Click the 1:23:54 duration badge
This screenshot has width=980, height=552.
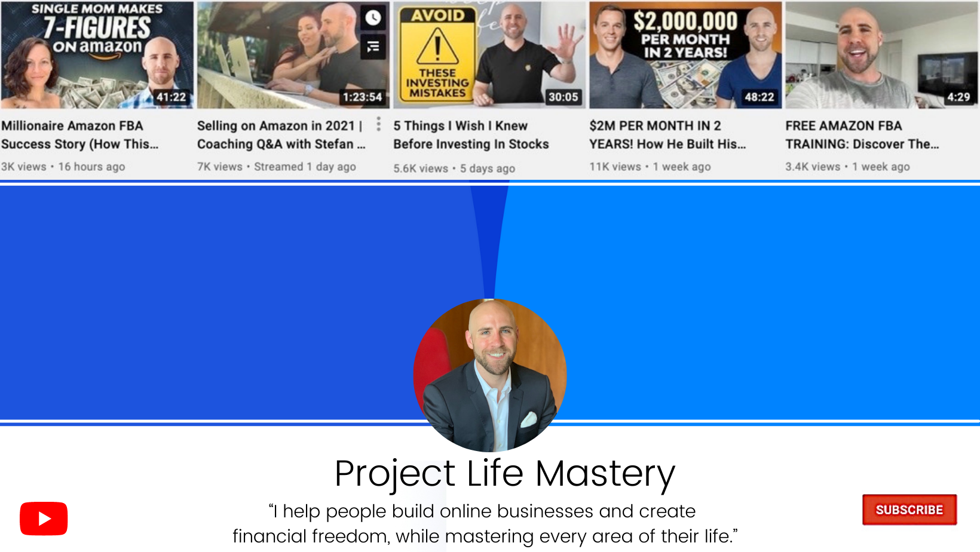tap(362, 97)
